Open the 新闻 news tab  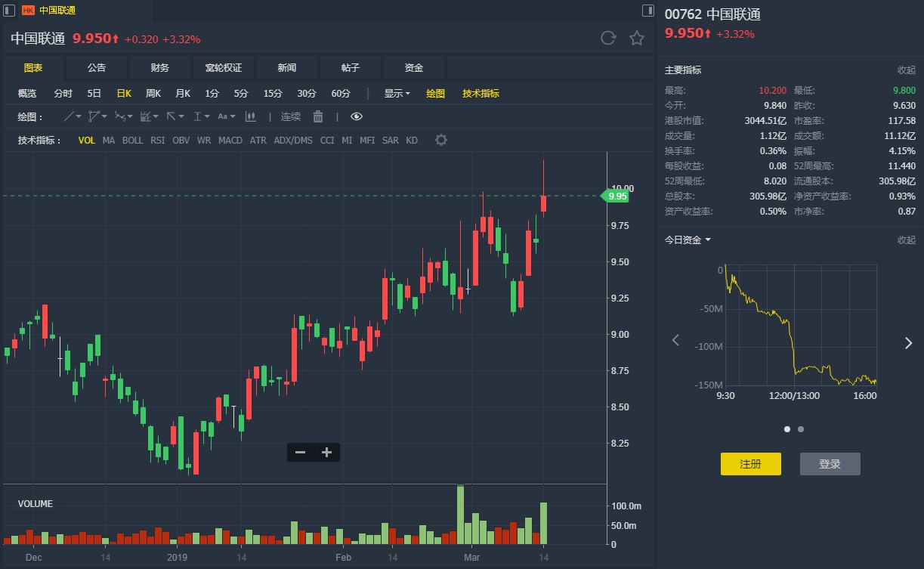click(287, 68)
